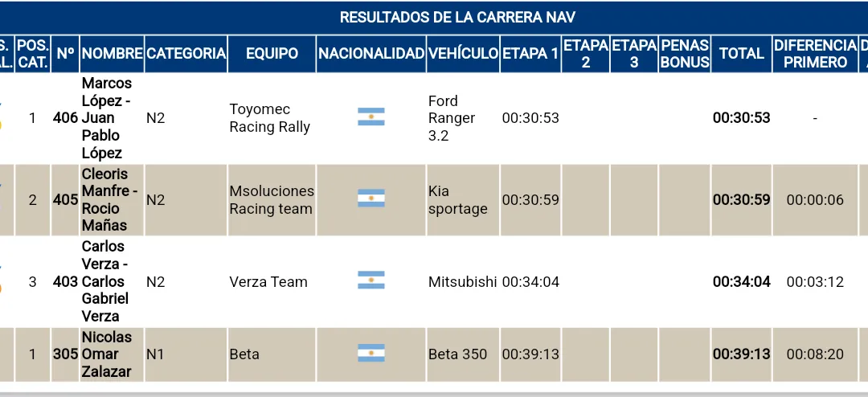Sort by the TOTAL column header
The width and height of the screenshot is (868, 397).
[x=741, y=54]
